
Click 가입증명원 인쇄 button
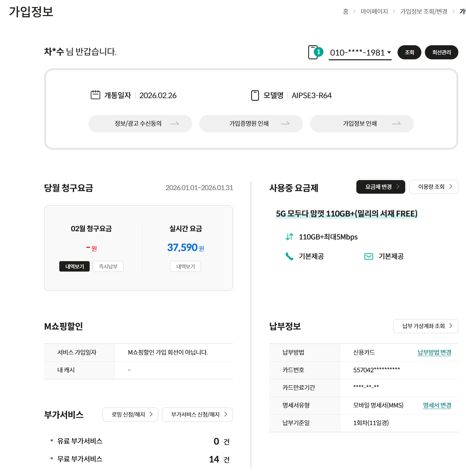[251, 124]
